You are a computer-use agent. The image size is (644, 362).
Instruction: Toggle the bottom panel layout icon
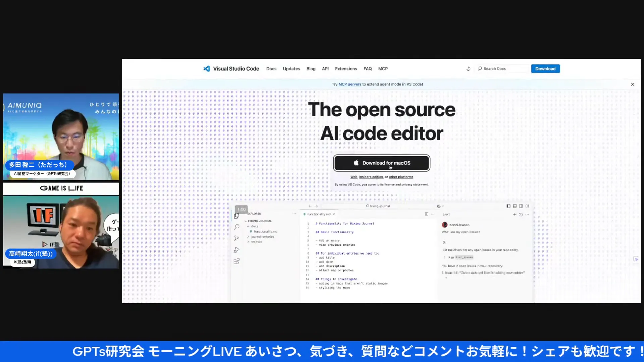[515, 206]
